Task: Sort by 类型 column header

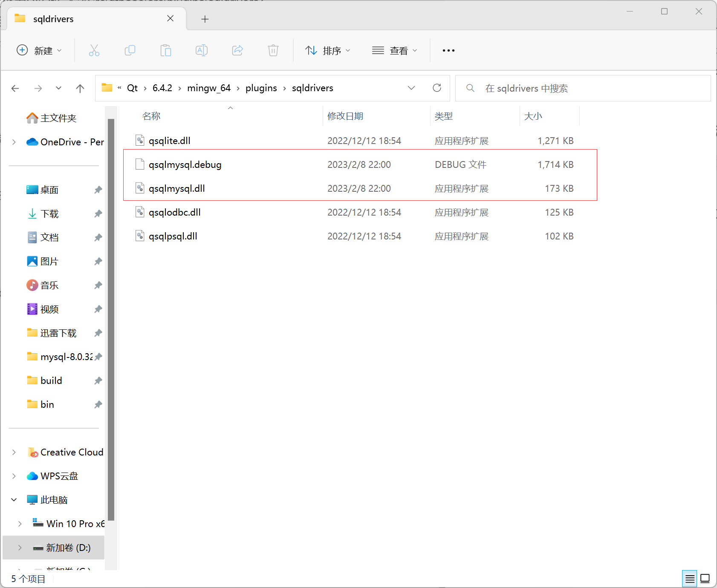Action: (444, 116)
